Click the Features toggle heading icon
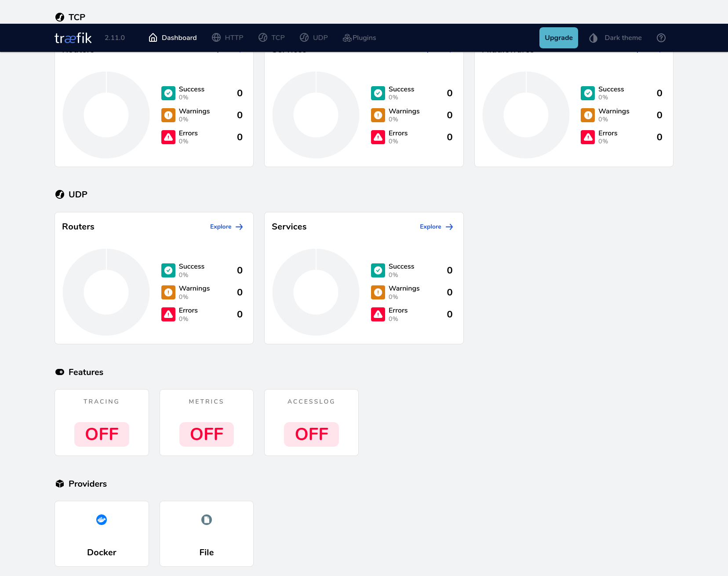The width and height of the screenshot is (728, 576). tap(60, 372)
